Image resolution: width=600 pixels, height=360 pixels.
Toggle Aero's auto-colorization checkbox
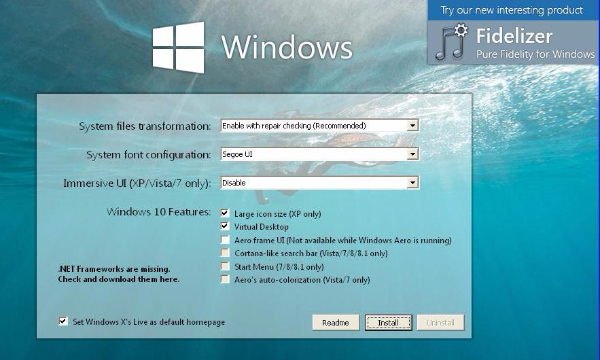coord(225,279)
